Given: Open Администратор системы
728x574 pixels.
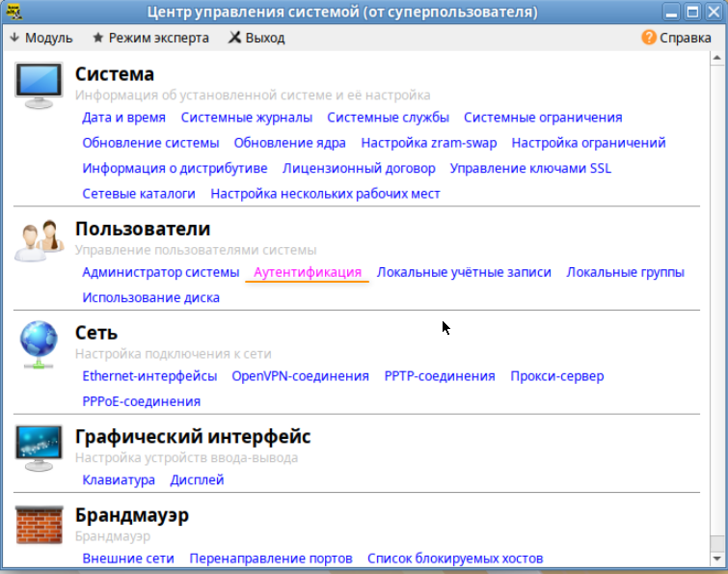Looking at the screenshot, I should point(161,272).
